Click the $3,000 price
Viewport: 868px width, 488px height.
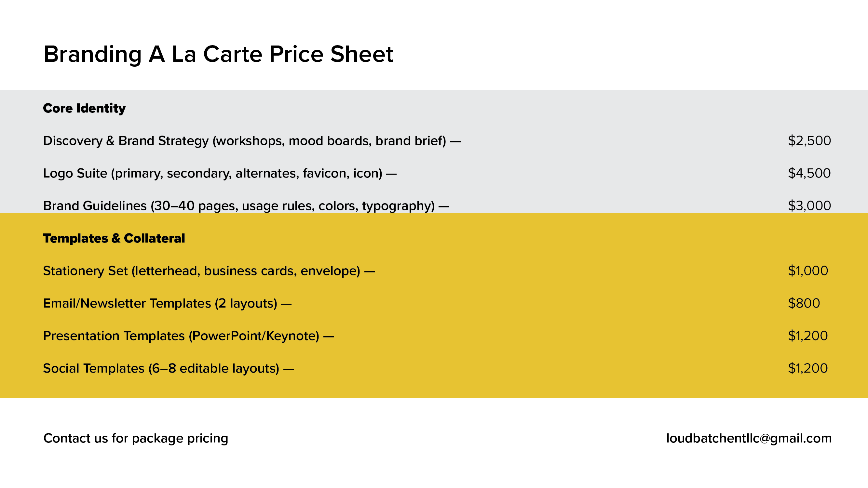pyautogui.click(x=809, y=206)
